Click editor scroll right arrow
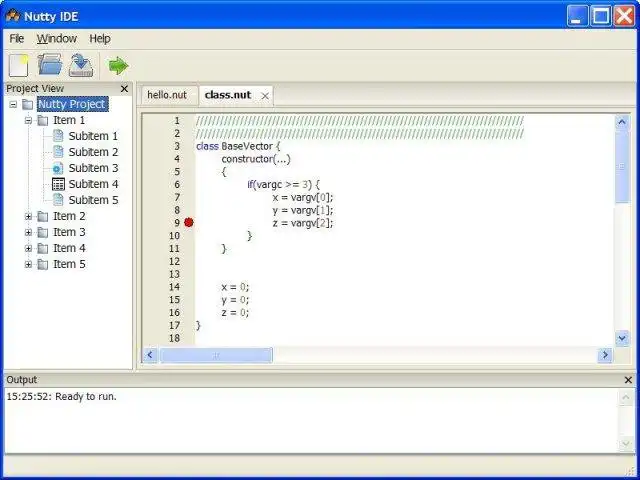This screenshot has height=480, width=640. click(x=605, y=355)
